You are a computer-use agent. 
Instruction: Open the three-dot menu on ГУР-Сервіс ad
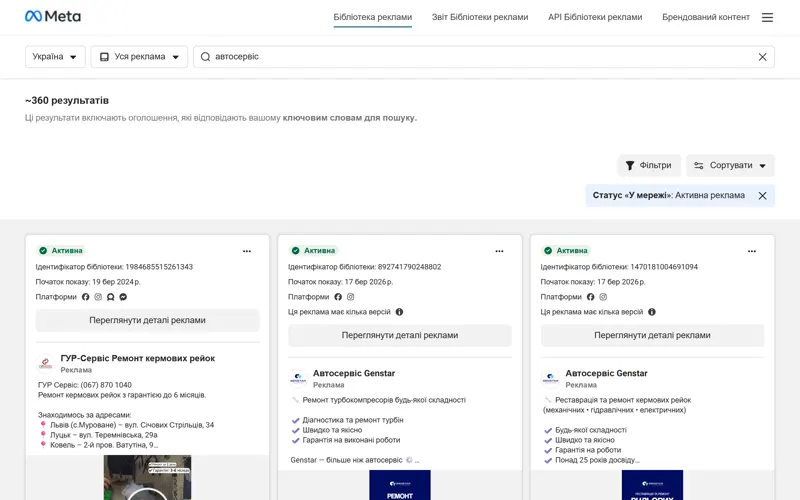coord(247,251)
